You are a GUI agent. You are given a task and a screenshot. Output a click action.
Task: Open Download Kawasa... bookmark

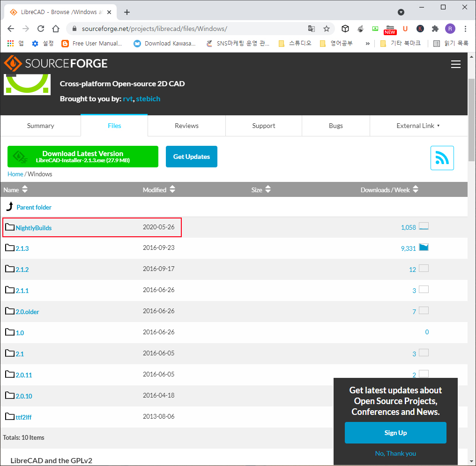point(164,44)
